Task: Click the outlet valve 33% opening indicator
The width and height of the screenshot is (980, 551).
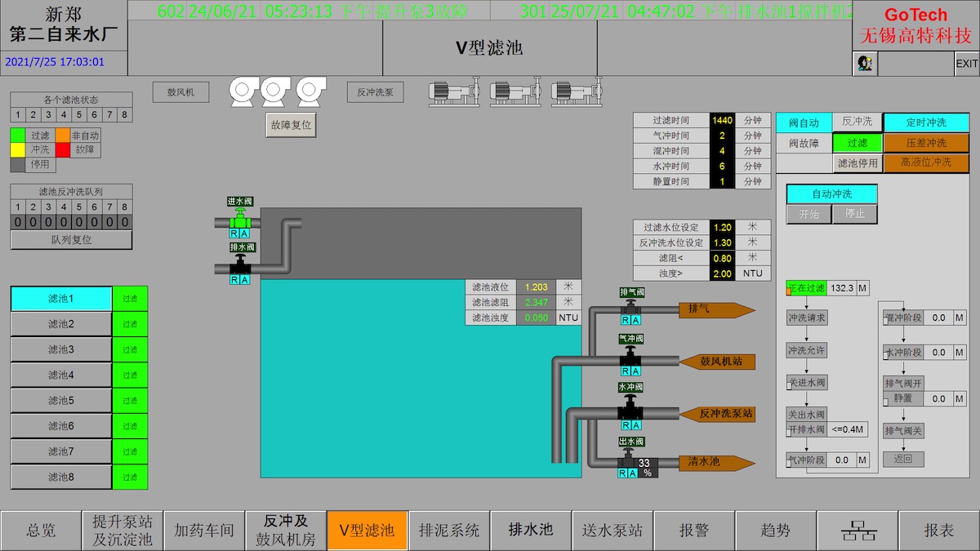Action: (x=644, y=466)
